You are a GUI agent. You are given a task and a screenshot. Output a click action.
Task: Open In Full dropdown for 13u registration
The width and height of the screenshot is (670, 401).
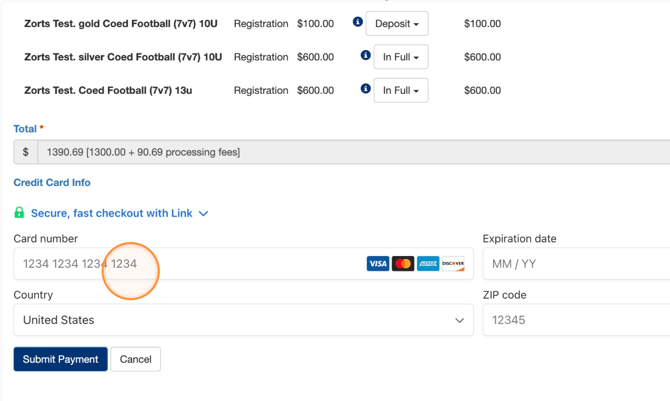401,91
